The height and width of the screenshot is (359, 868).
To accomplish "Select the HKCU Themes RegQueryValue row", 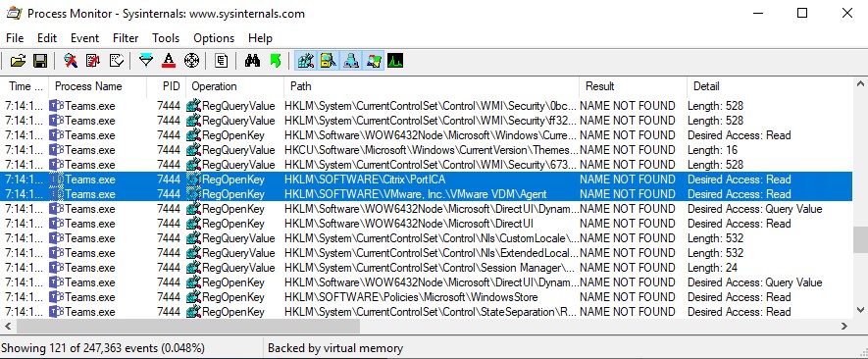I will [x=427, y=150].
